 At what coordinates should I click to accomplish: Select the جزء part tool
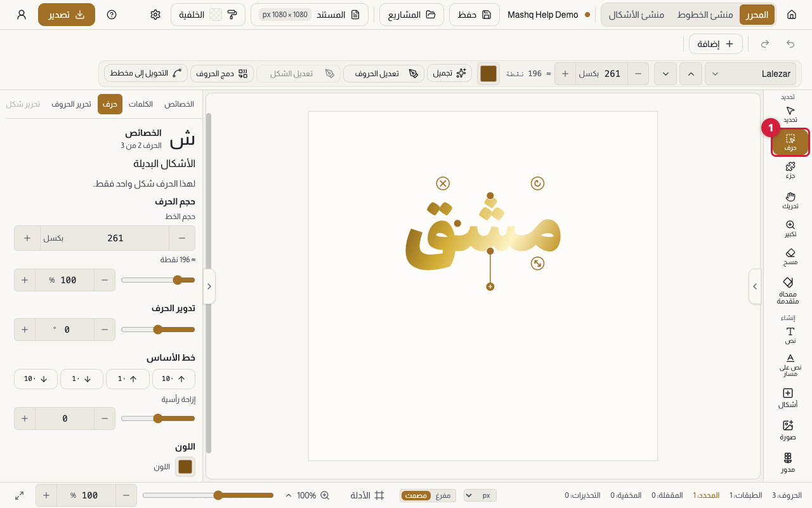(790, 170)
